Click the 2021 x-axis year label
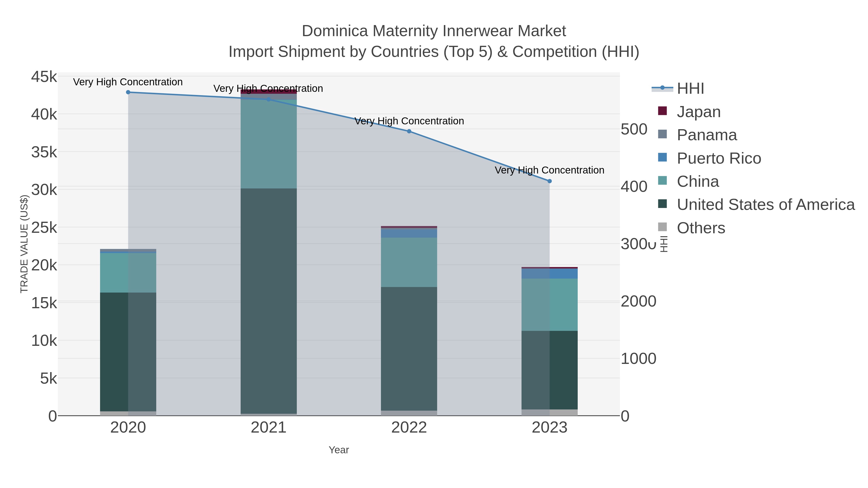Image resolution: width=868 pixels, height=488 pixels. [269, 428]
